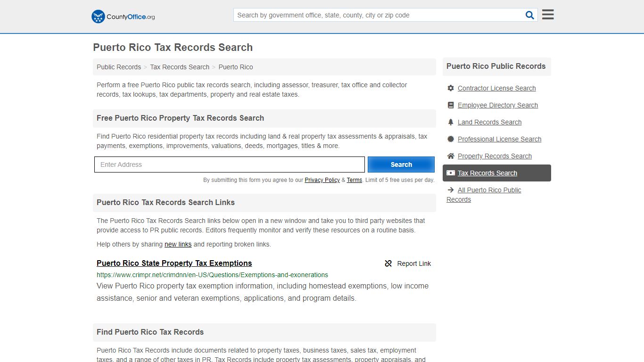Screen dimensions: 644x362
Task: Open Property Records Search sidebar link
Action: click(495, 156)
